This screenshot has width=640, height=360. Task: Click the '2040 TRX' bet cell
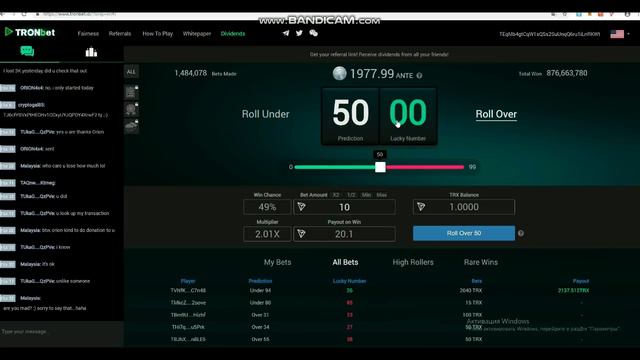(471, 291)
